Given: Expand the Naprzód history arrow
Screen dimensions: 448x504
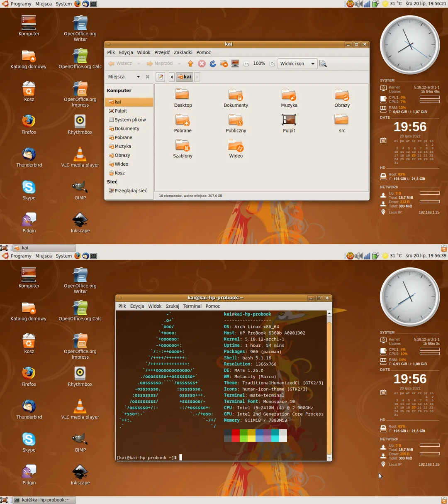Looking at the screenshot, I should click(179, 63).
